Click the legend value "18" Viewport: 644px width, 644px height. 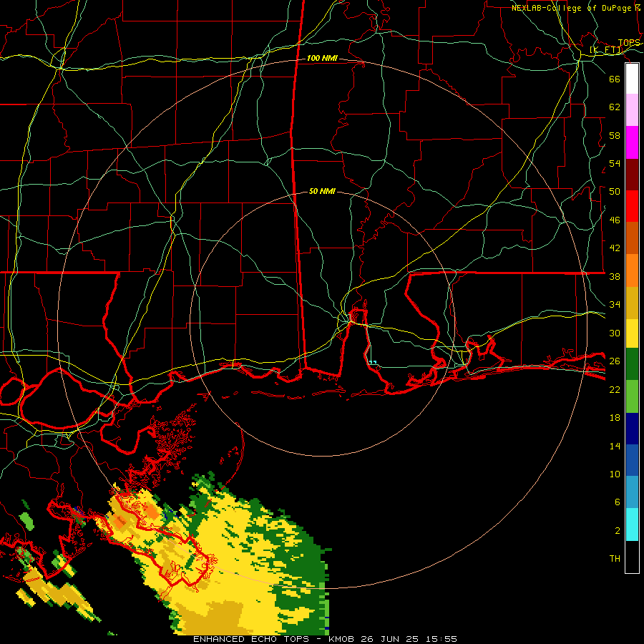point(615,418)
